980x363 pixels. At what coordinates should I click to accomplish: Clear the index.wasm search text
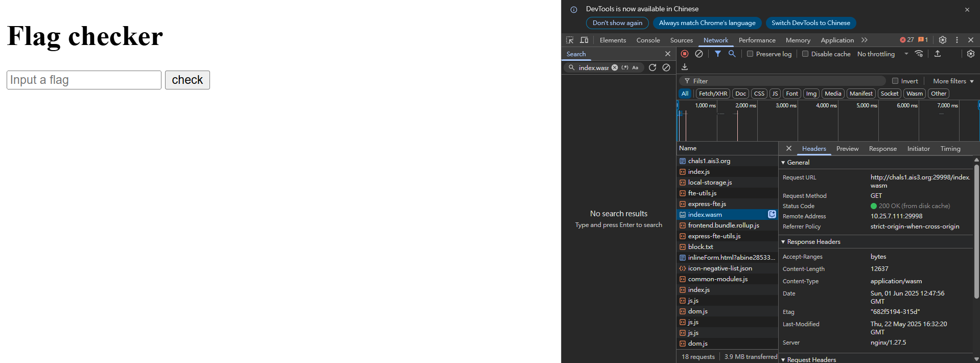tap(615, 67)
